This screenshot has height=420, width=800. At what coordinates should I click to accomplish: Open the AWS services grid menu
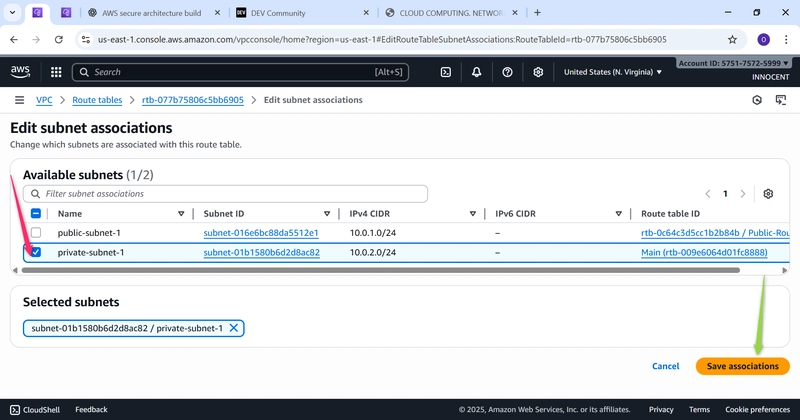click(x=56, y=72)
